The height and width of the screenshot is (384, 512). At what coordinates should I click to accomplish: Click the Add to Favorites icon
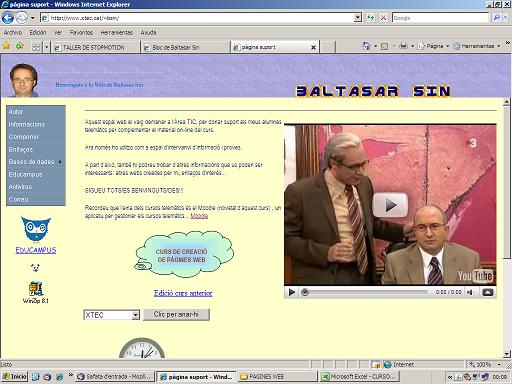point(20,46)
